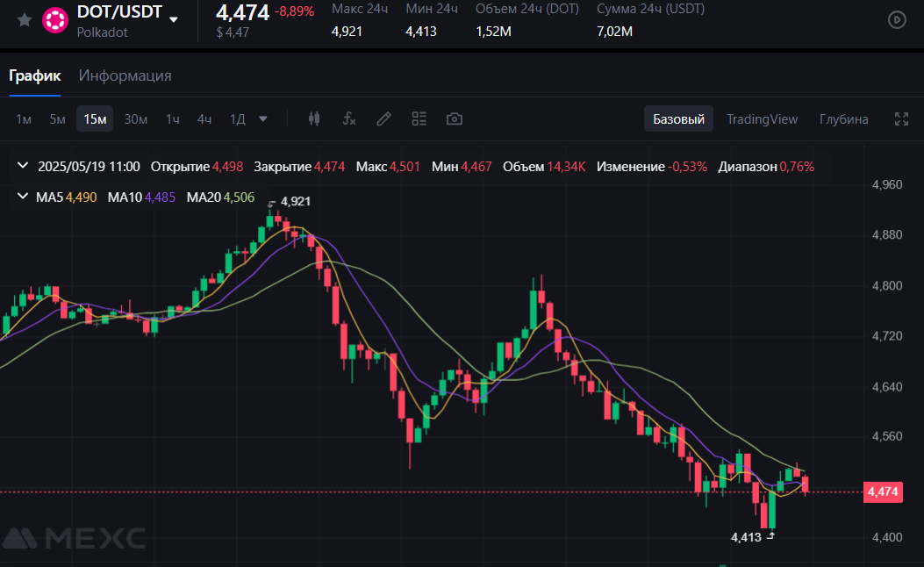
Task: Click the Polkadot subtitle text
Action: 102,32
